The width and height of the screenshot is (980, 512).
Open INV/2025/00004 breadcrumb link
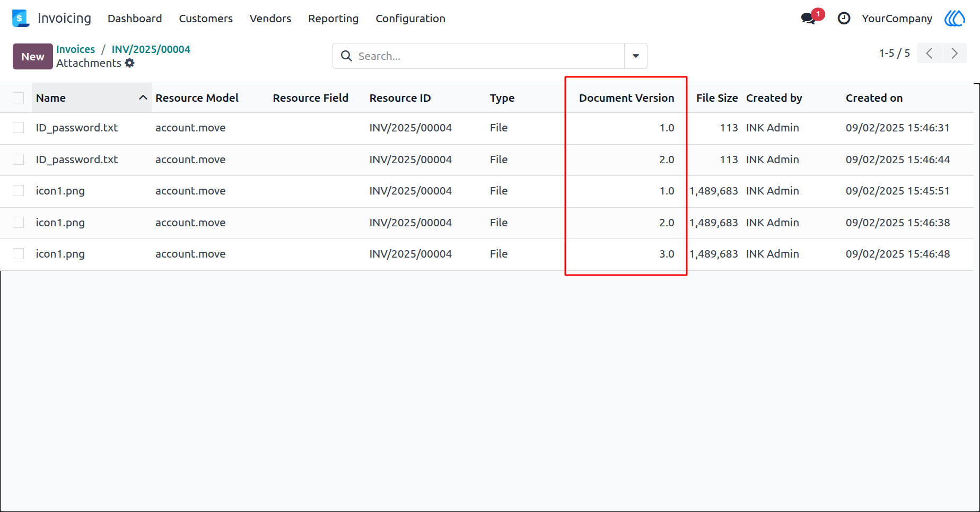pos(151,49)
